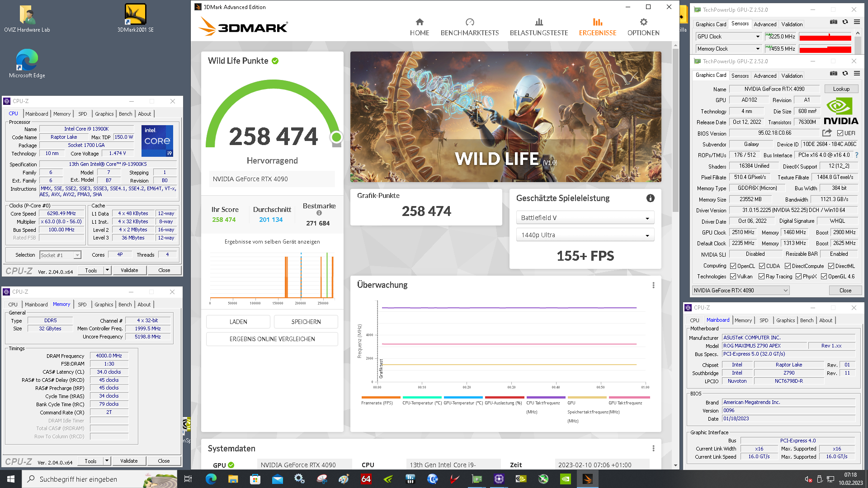Click GPU-Z refresh icon in Graphics Card window

point(845,73)
